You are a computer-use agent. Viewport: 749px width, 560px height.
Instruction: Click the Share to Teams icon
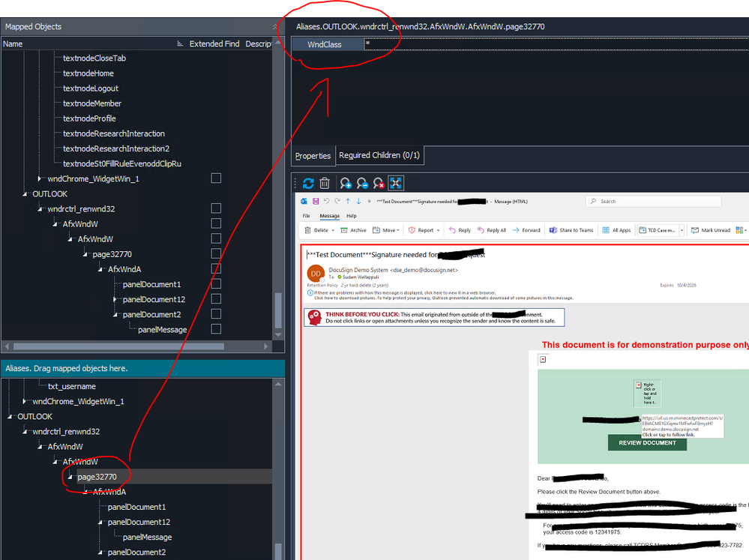553,230
